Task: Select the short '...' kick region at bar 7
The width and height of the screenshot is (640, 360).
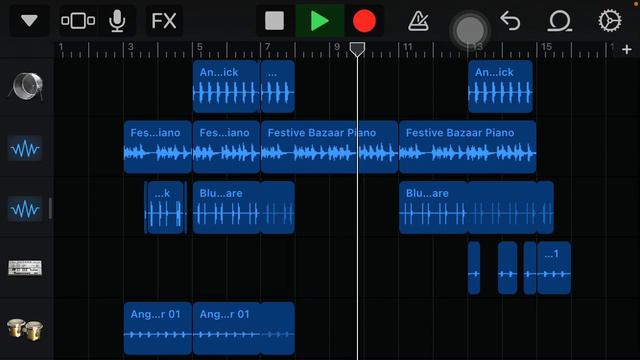Action: 278,87
